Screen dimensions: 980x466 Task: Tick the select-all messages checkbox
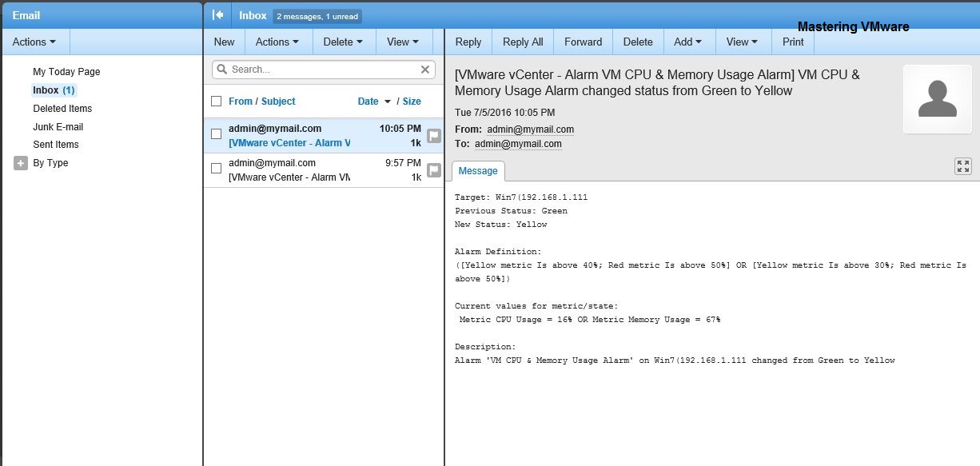(216, 102)
